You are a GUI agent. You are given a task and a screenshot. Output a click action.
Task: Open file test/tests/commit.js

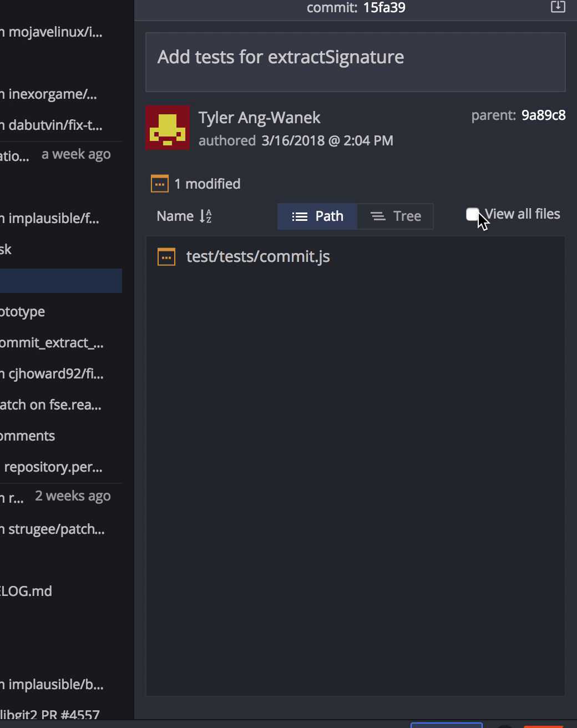(x=258, y=256)
